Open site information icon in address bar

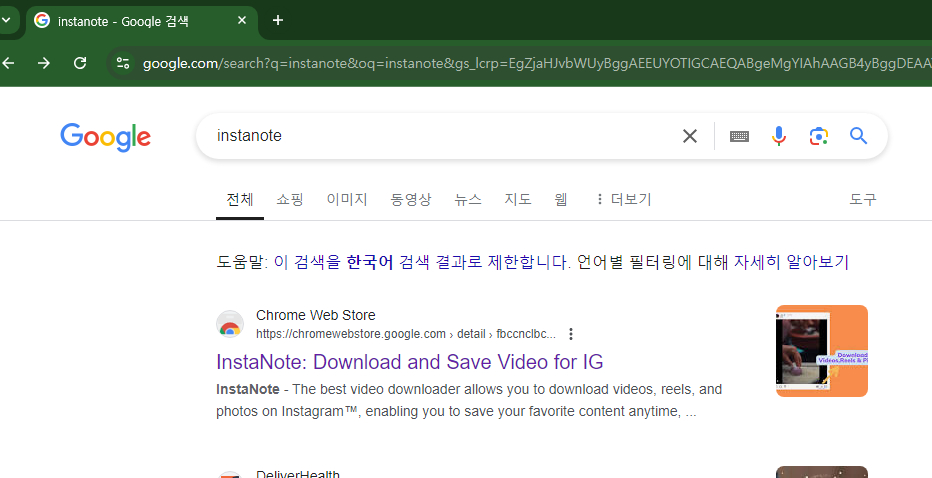[123, 63]
